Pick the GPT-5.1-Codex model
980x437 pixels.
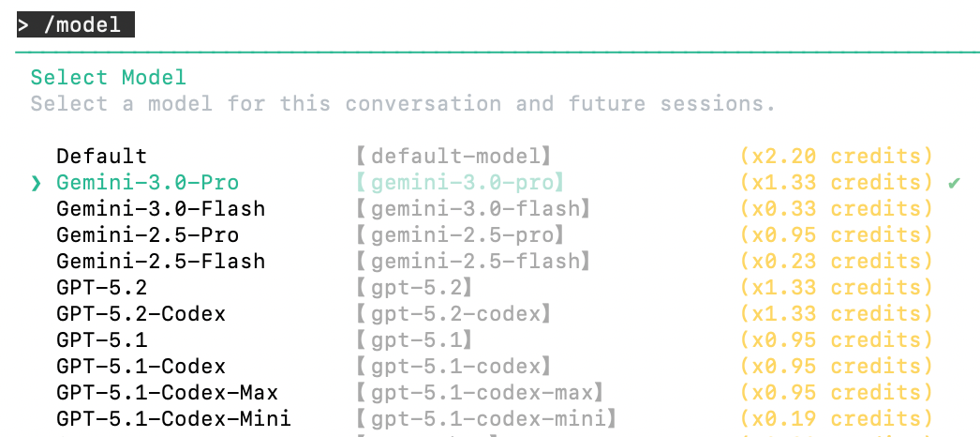(141, 366)
